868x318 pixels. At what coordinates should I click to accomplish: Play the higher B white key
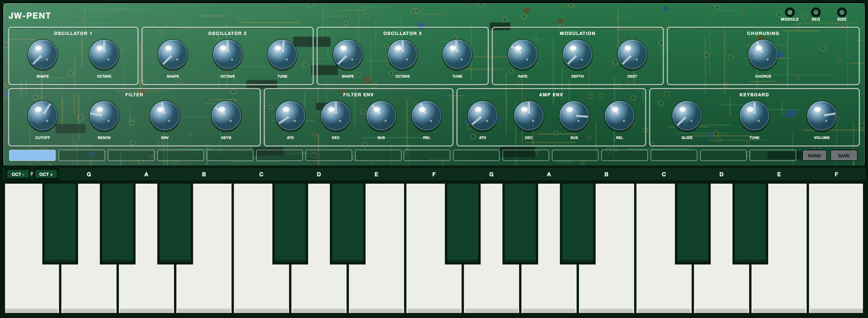pyautogui.click(x=607, y=289)
